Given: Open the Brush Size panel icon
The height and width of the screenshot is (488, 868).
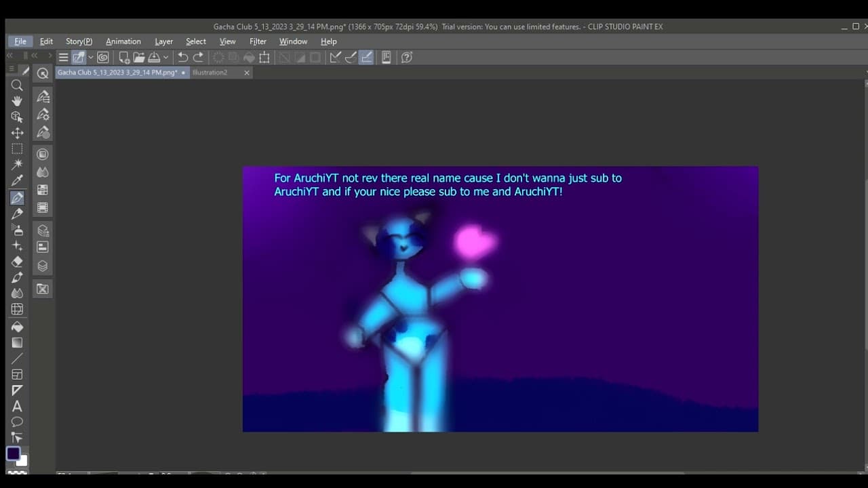Looking at the screenshot, I should (43, 131).
